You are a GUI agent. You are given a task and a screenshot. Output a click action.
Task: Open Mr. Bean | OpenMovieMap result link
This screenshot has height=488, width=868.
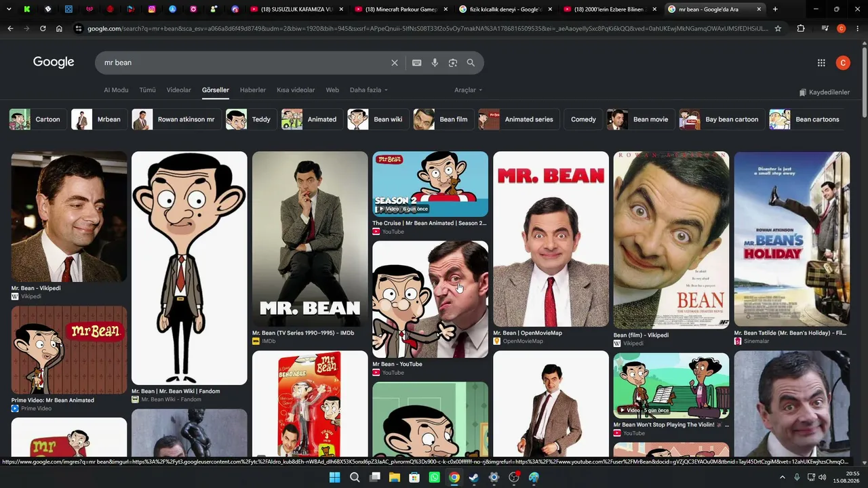point(528,333)
